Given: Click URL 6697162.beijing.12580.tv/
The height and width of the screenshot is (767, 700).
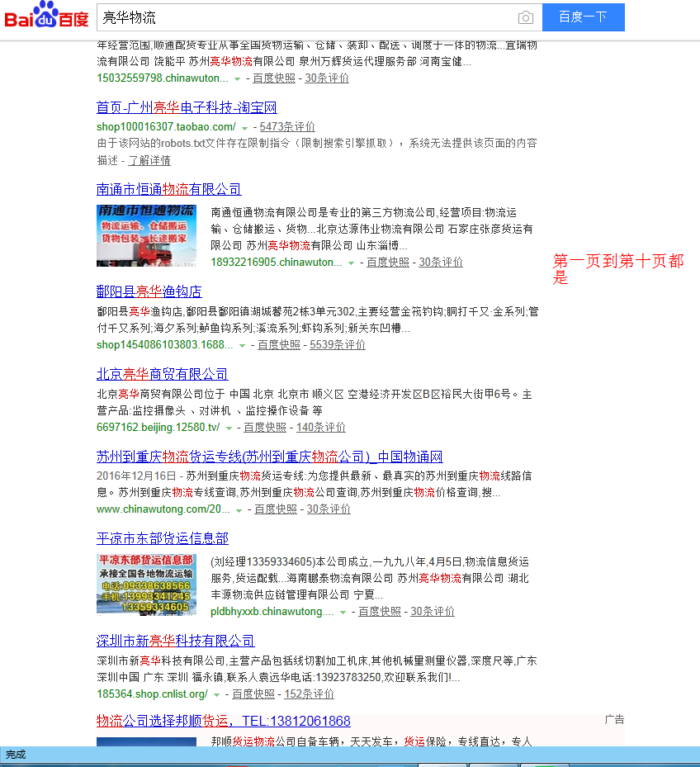Looking at the screenshot, I should pos(158,428).
